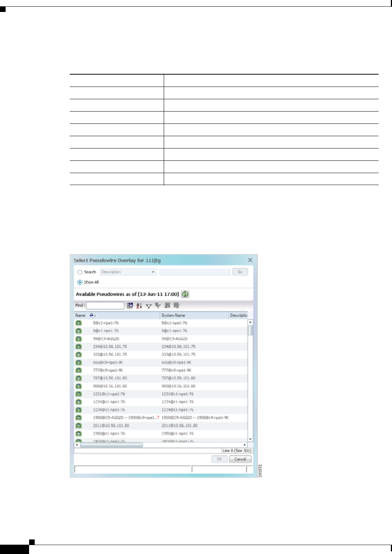Image resolution: width=392 pixels, height=554 pixels.
Task: Select Name cell 666@c9-npe1-9K
Action: (x=108, y=362)
